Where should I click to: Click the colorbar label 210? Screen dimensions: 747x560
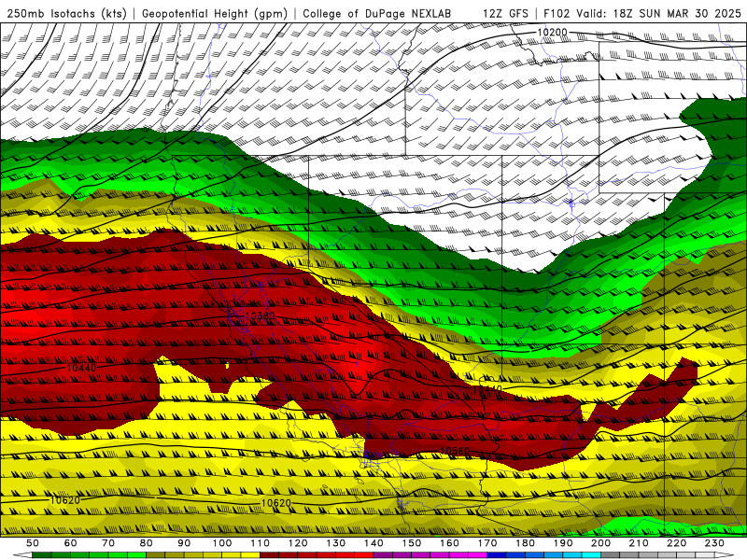click(639, 543)
